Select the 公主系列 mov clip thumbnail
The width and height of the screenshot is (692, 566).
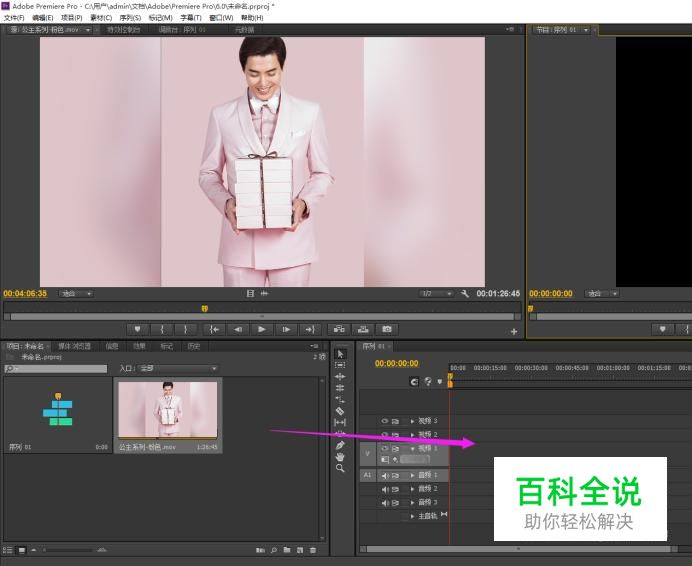click(x=168, y=410)
